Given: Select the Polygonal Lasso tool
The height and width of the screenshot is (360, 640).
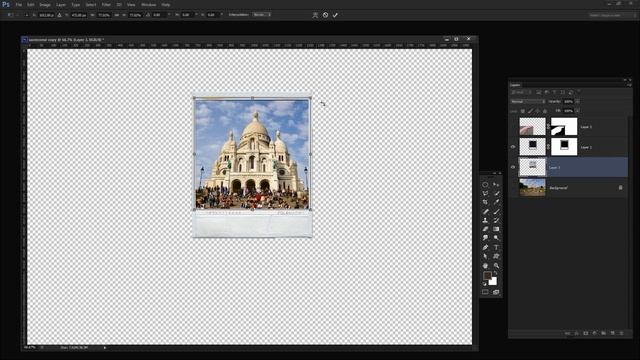Looking at the screenshot, I should click(x=485, y=193).
